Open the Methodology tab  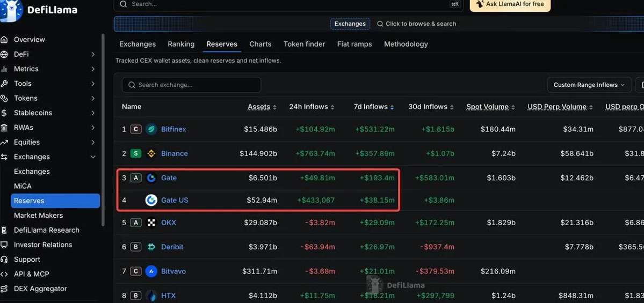406,44
